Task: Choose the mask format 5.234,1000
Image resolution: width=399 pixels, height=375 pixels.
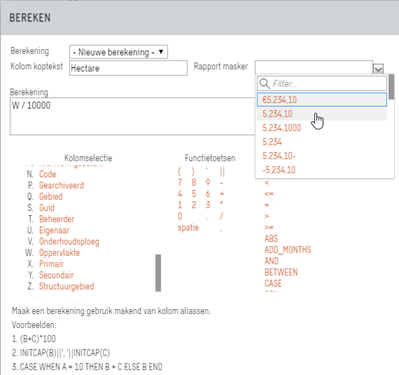Action: tap(282, 128)
